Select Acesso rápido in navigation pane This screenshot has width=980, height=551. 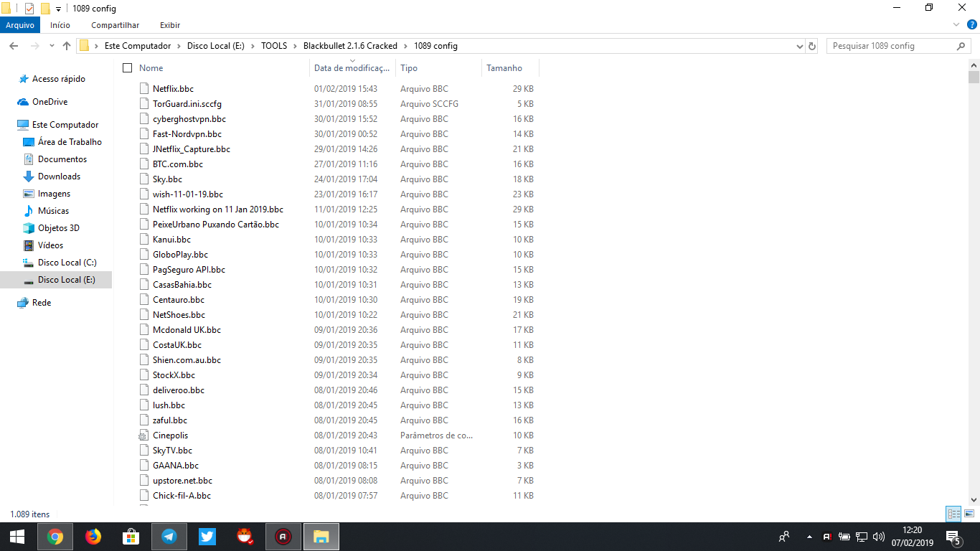click(59, 79)
